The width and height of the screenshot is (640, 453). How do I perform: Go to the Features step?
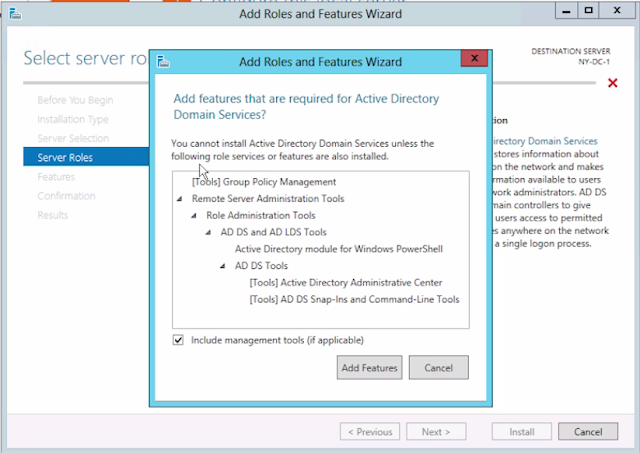[56, 177]
